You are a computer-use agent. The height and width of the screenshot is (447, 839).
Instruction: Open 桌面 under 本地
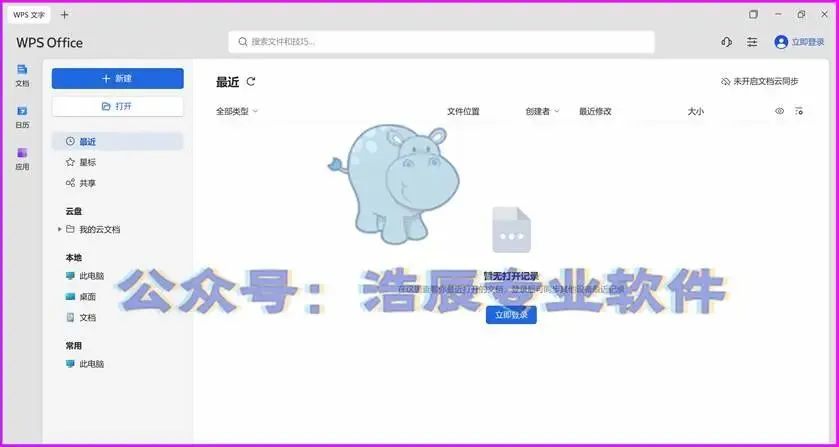pos(81,297)
